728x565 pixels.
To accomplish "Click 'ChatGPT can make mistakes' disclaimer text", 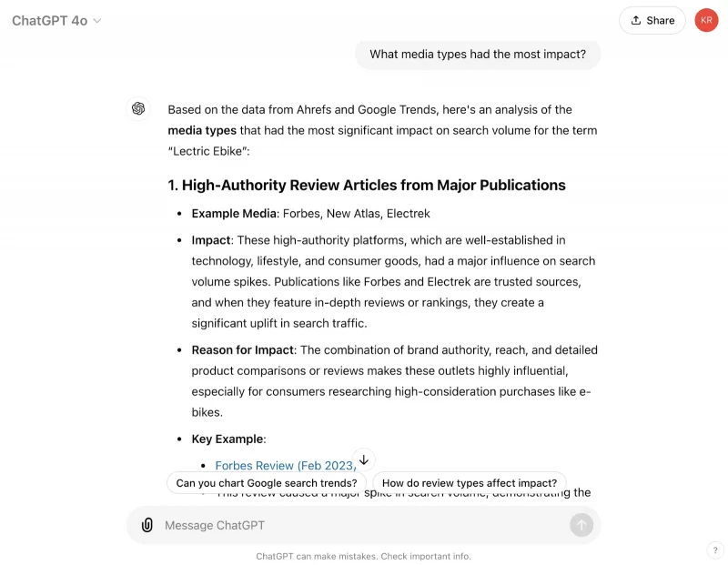I will pyautogui.click(x=363, y=556).
